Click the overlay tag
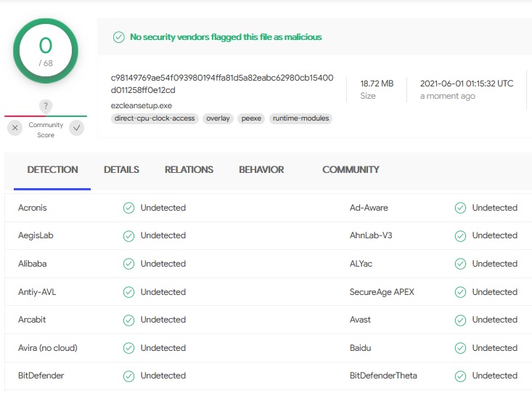 (218, 118)
